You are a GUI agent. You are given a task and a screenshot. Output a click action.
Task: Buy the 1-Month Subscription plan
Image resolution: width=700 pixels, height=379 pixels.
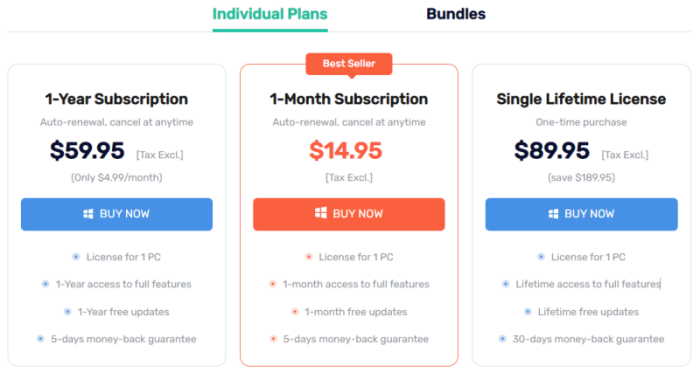coord(349,214)
